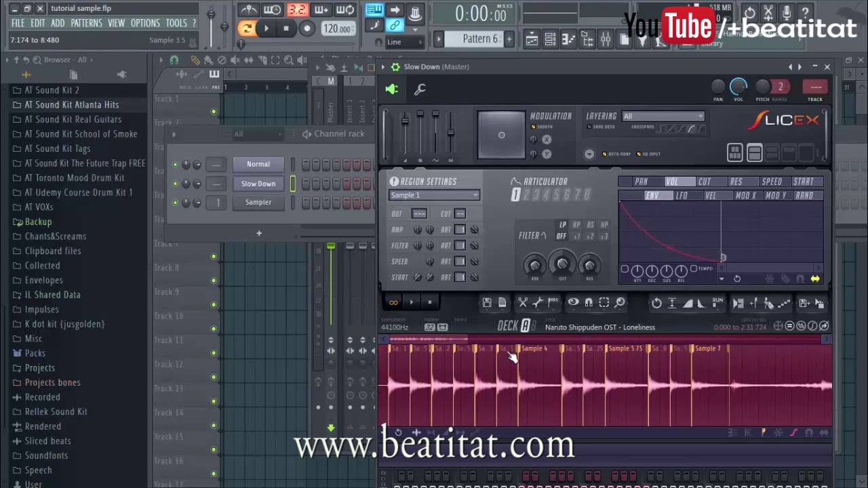Click the four-pad grid layout icon in Slicex

(x=735, y=153)
